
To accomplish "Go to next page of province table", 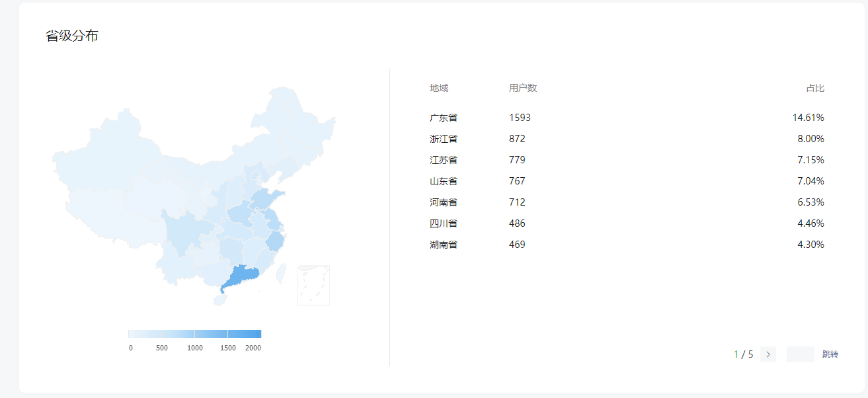I will [768, 354].
